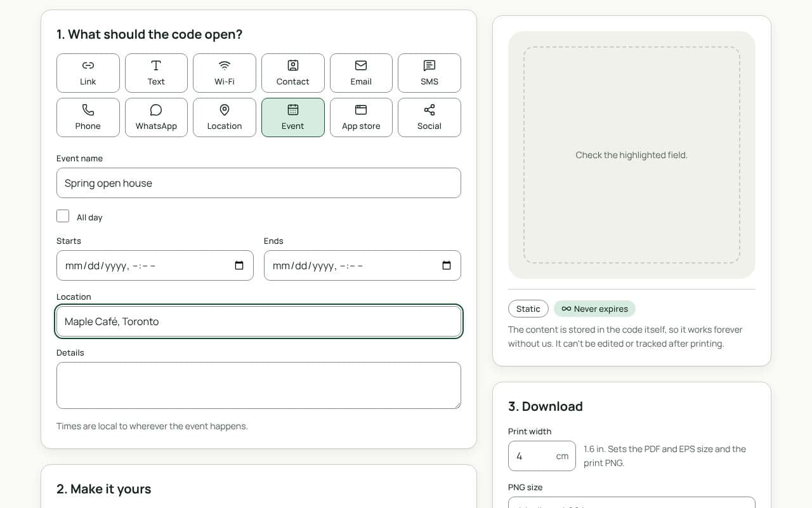Enable the All day checkbox
The height and width of the screenshot is (508, 812).
[x=63, y=216]
